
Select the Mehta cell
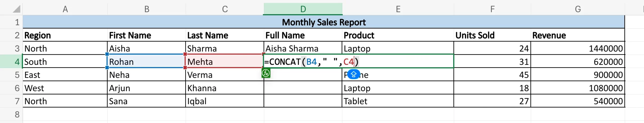tap(224, 62)
